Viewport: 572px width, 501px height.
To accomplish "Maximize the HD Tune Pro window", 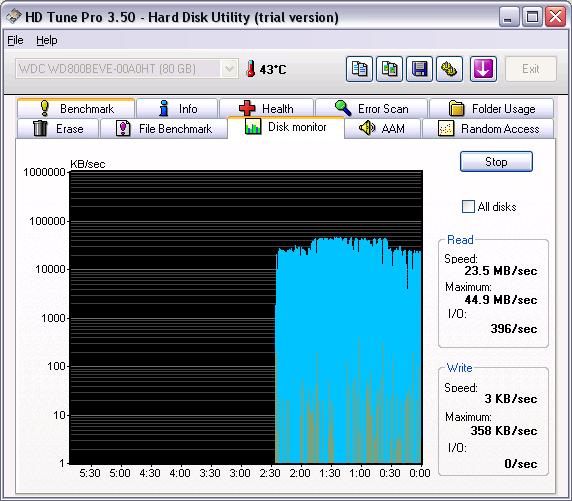I will coord(532,17).
